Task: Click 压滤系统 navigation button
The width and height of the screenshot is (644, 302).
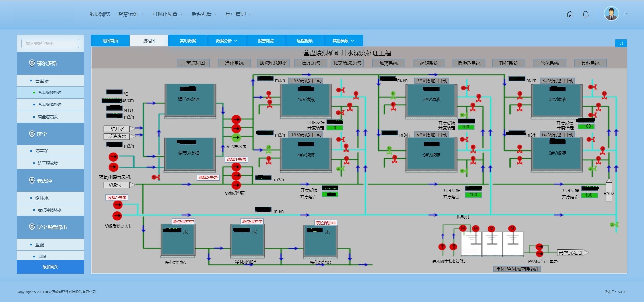Action: click(311, 63)
